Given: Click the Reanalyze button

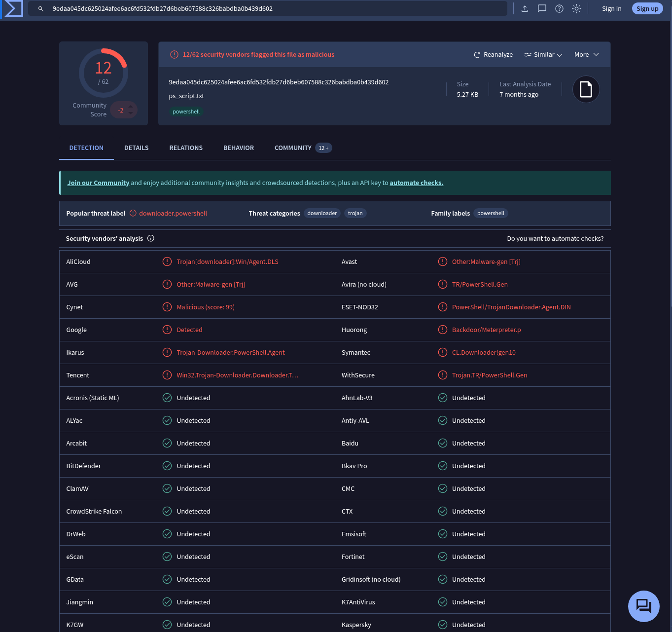Looking at the screenshot, I should [493, 55].
